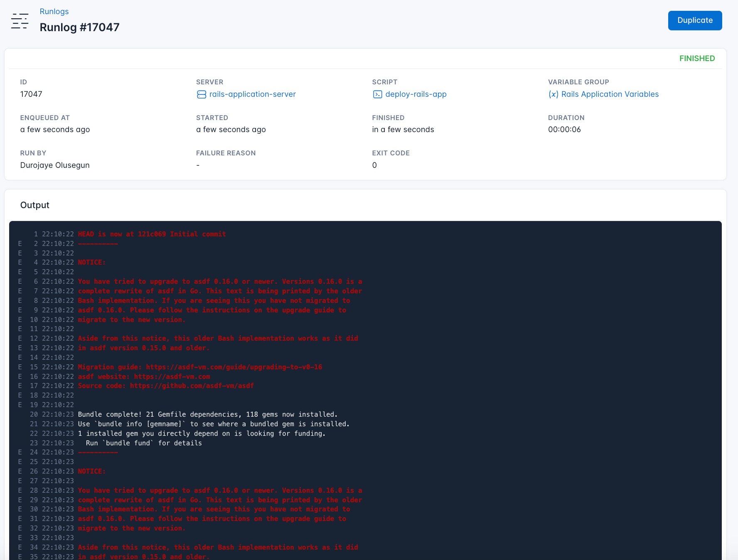This screenshot has width=738, height=560.
Task: Click the E marker on output line 4
Action: click(x=20, y=262)
